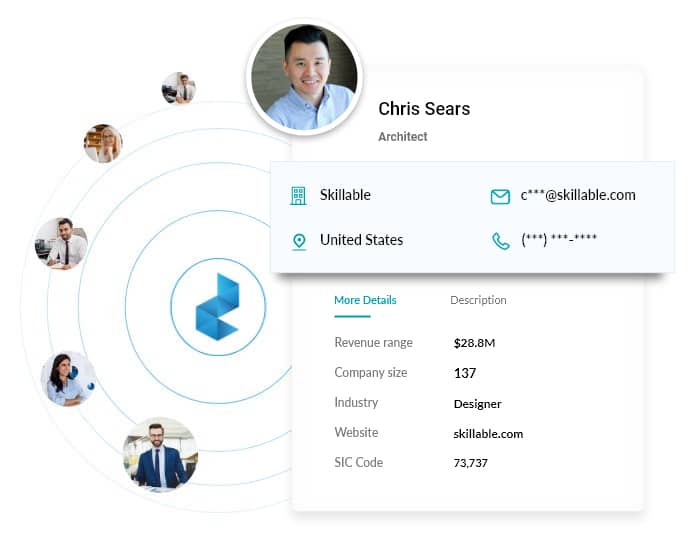Click the masked phone number
693x539 pixels.
pos(559,239)
